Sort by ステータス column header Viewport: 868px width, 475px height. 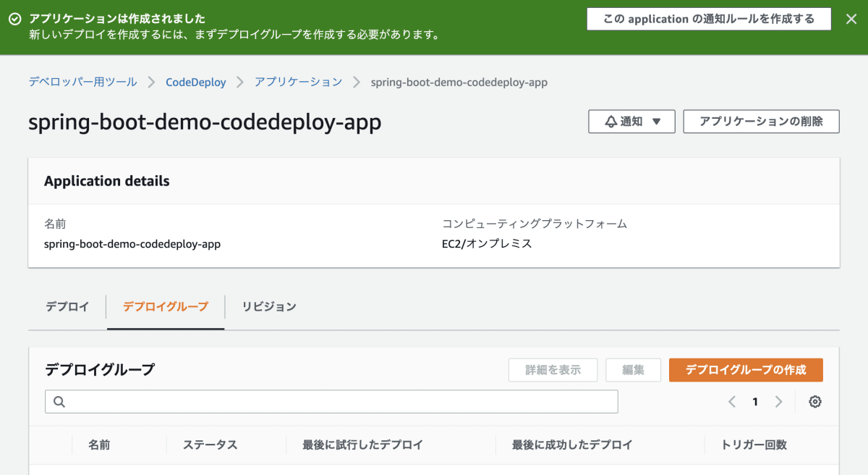(210, 445)
